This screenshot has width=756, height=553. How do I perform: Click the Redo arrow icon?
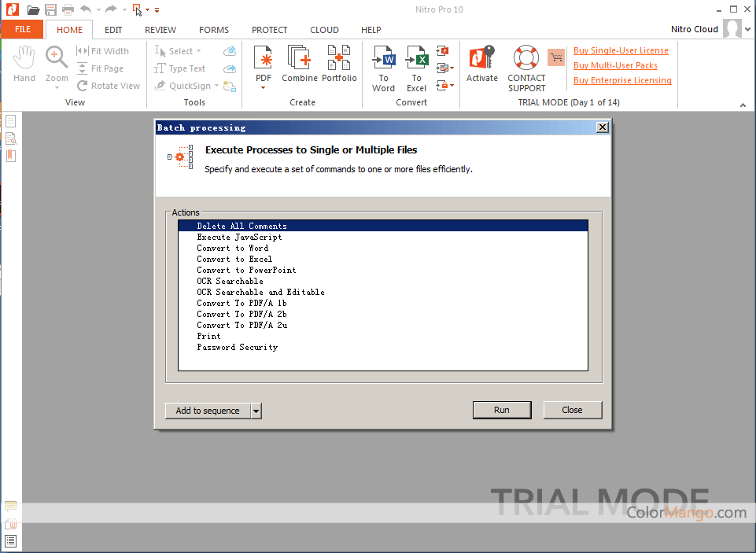111,9
